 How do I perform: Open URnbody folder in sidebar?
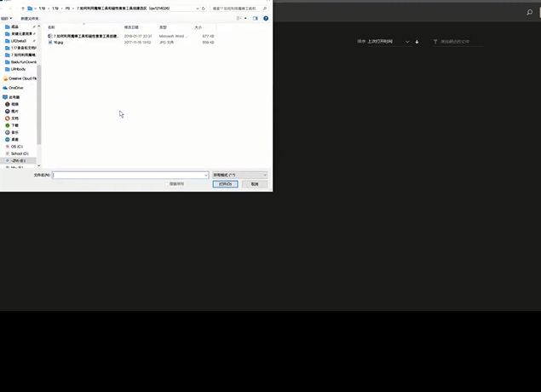(x=15, y=69)
